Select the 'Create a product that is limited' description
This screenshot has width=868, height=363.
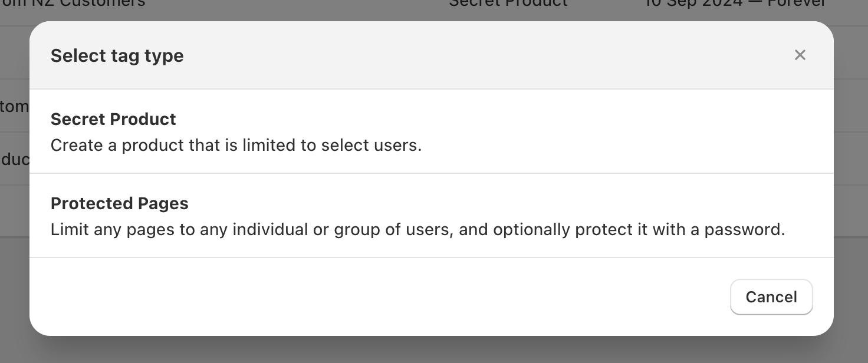(236, 146)
